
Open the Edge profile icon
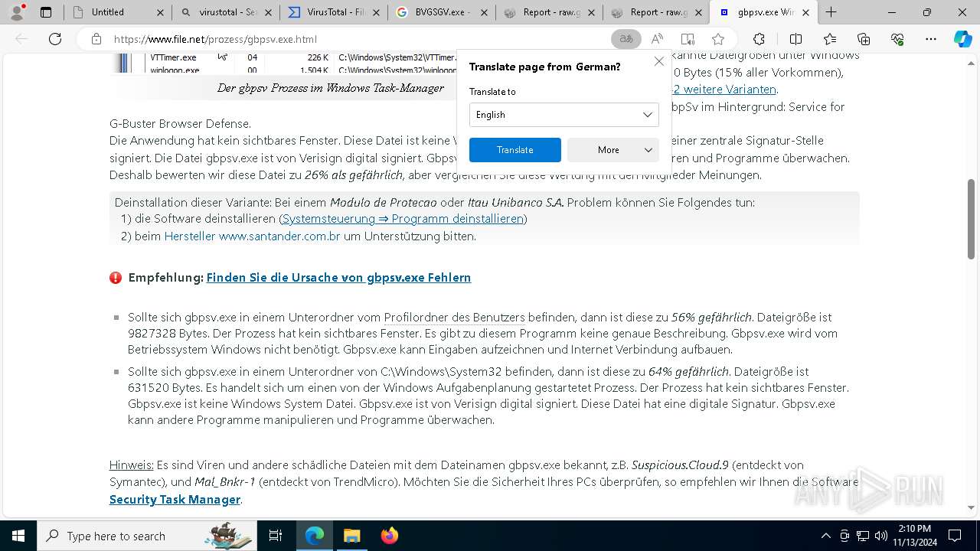click(17, 12)
